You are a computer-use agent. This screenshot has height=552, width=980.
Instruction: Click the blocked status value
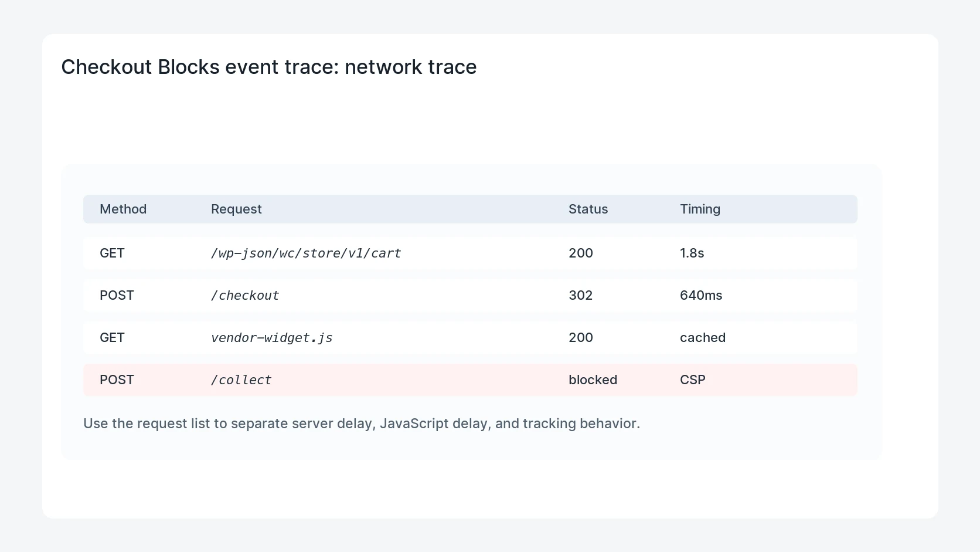click(593, 380)
